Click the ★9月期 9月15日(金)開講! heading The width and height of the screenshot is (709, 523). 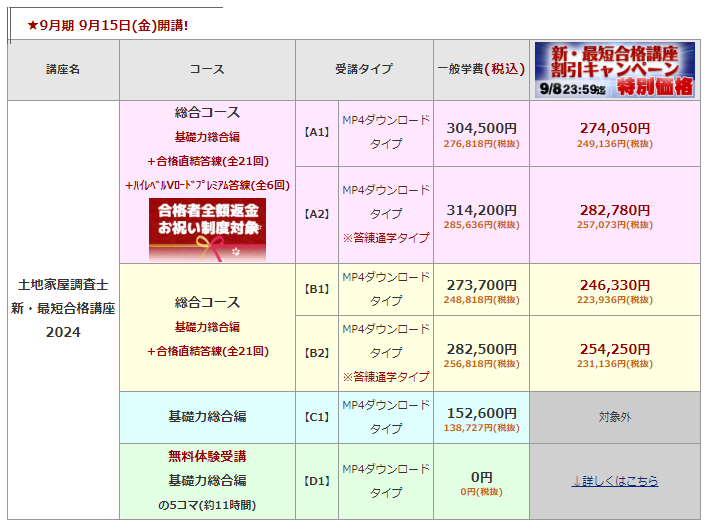pos(108,23)
